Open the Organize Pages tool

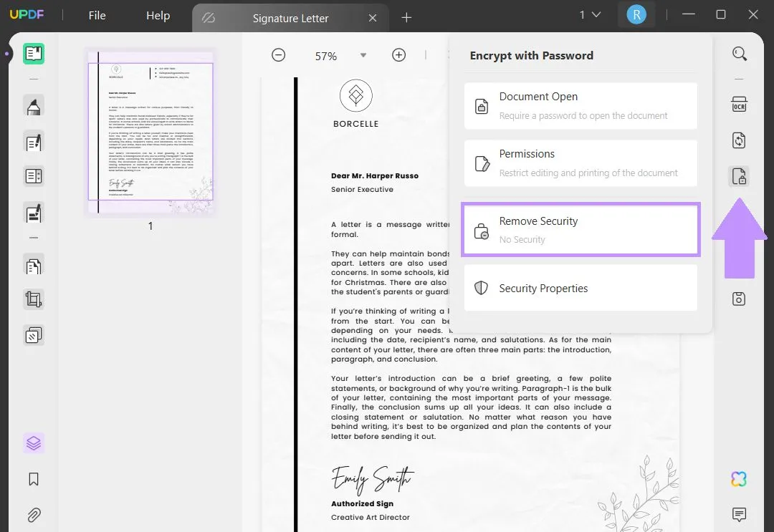33,265
